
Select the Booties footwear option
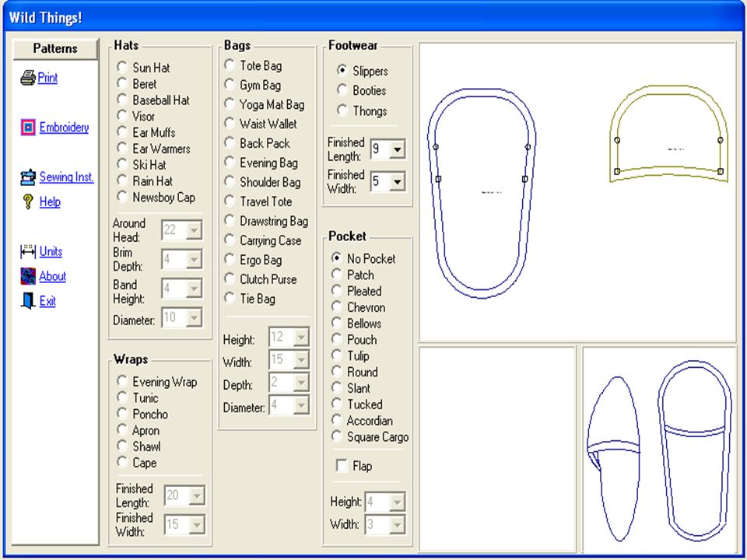[x=342, y=90]
